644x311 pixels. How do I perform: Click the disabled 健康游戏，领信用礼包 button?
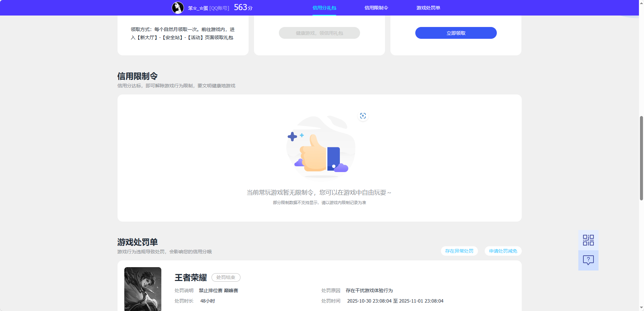(319, 33)
